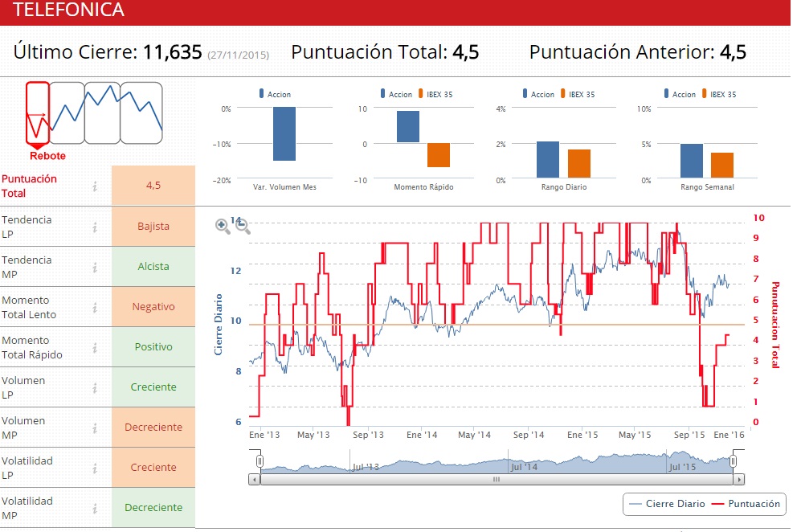Screen dimensions: 801x532
Task: Click the Momento Total Lento row label
Action: (x=29, y=308)
